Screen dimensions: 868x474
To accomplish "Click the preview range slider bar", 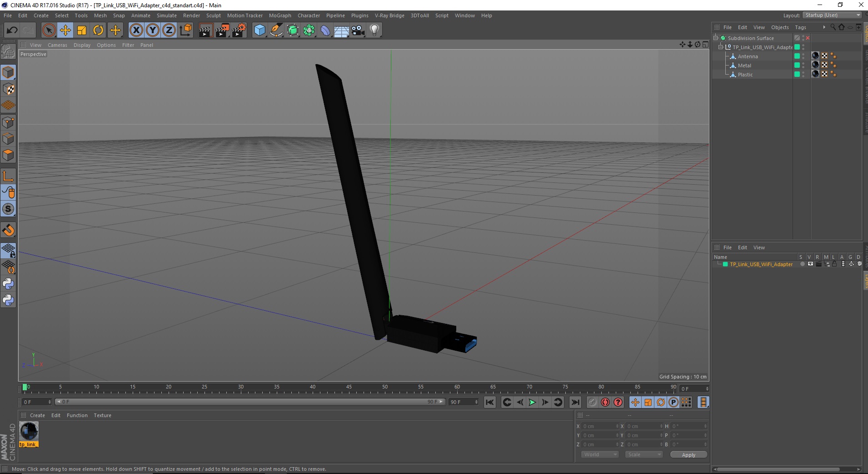I will tap(249, 402).
